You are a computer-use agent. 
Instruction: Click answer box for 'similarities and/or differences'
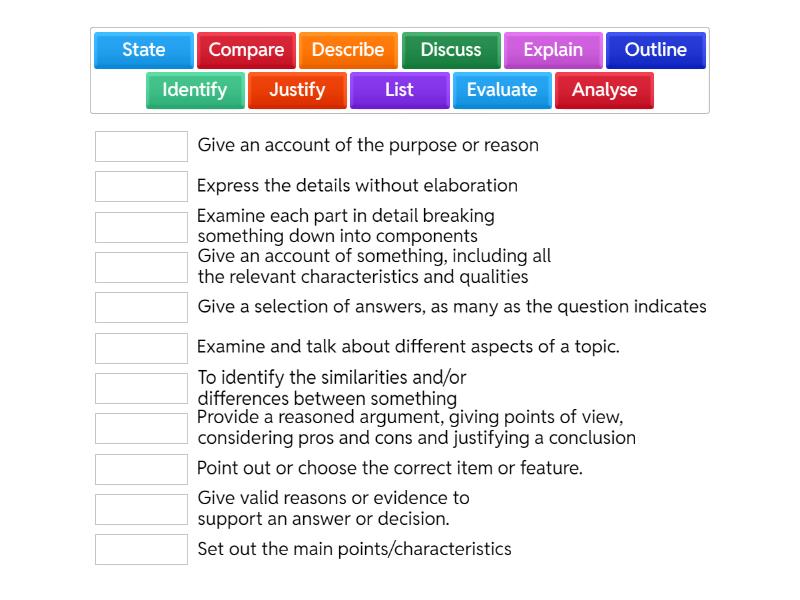[x=141, y=388]
